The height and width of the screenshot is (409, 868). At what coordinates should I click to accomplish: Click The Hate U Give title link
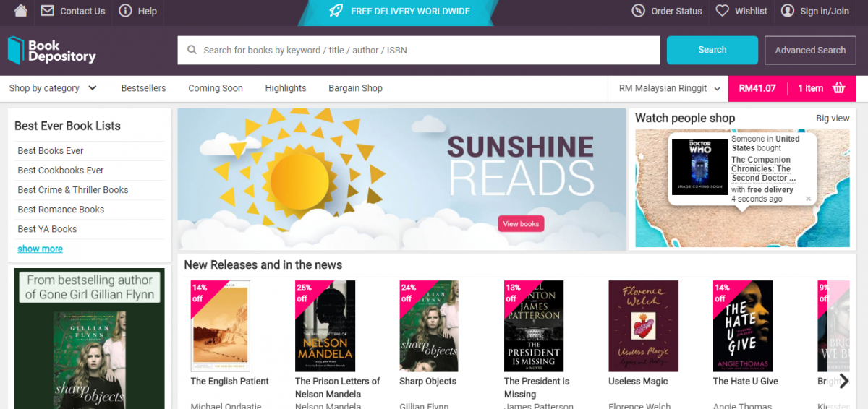click(x=746, y=381)
